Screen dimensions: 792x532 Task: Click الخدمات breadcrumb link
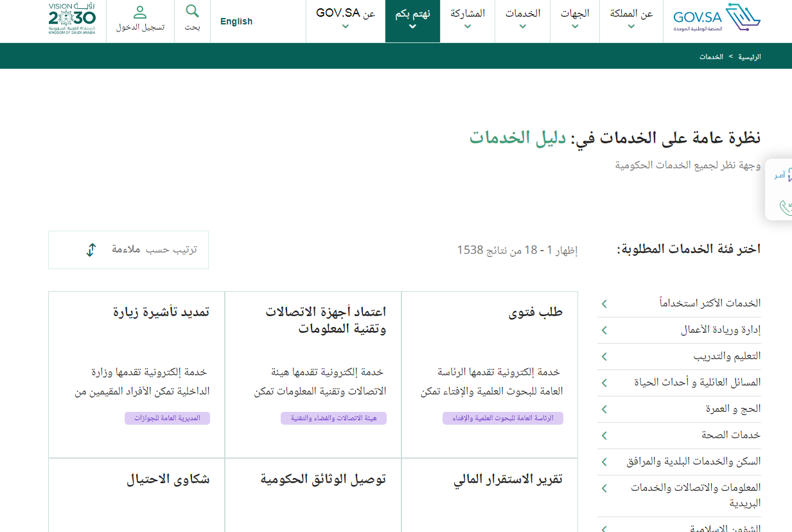click(x=712, y=57)
